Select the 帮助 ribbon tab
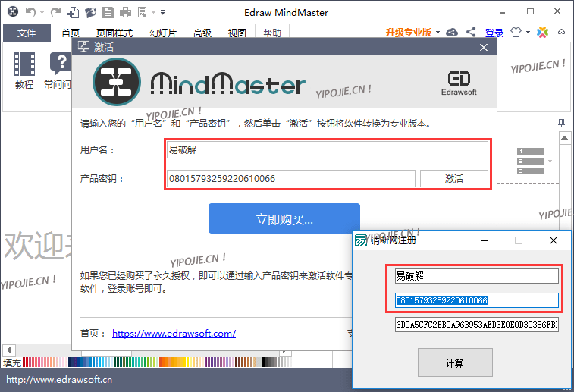574x392 pixels. [272, 33]
